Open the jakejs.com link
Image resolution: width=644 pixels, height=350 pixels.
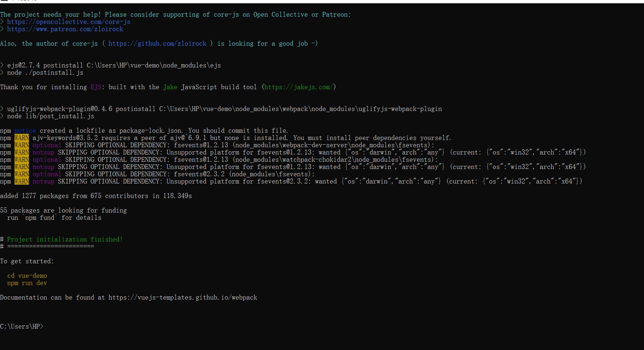[298, 87]
